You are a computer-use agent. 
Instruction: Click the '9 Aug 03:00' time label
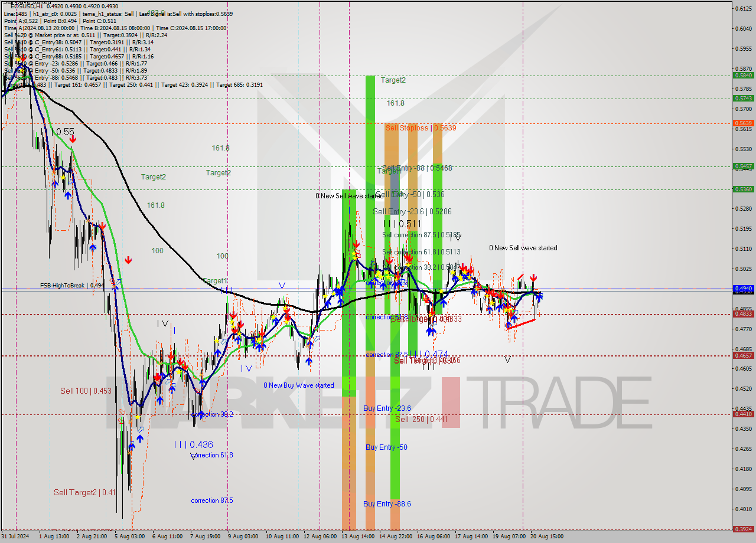[243, 537]
